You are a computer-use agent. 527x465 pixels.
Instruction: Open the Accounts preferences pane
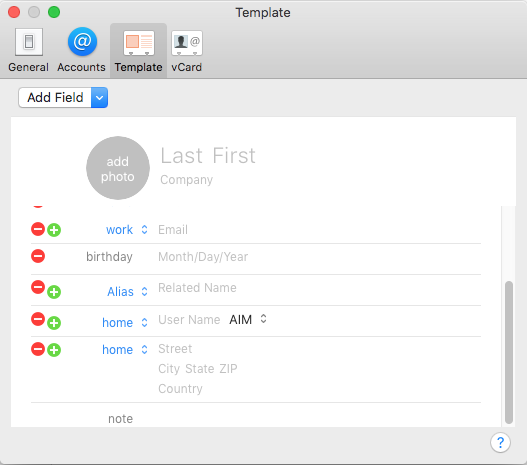click(x=81, y=50)
